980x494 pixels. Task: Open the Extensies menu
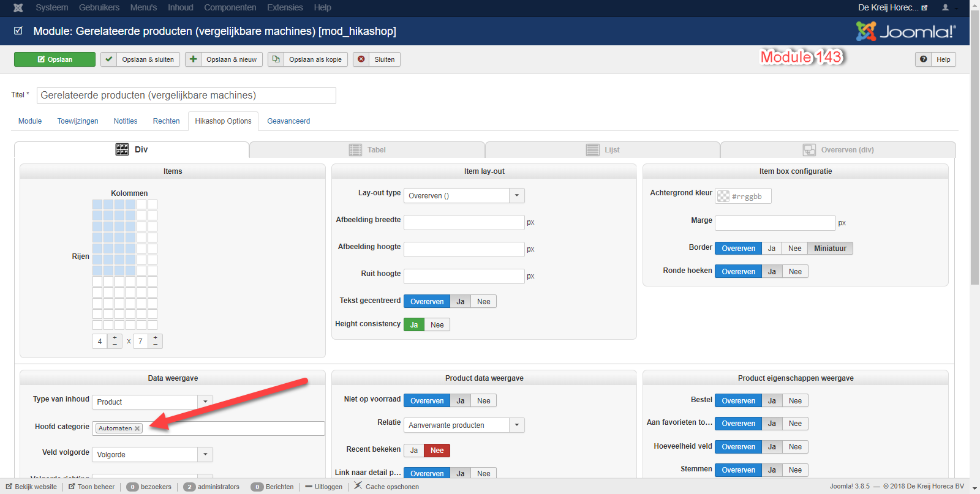point(285,8)
